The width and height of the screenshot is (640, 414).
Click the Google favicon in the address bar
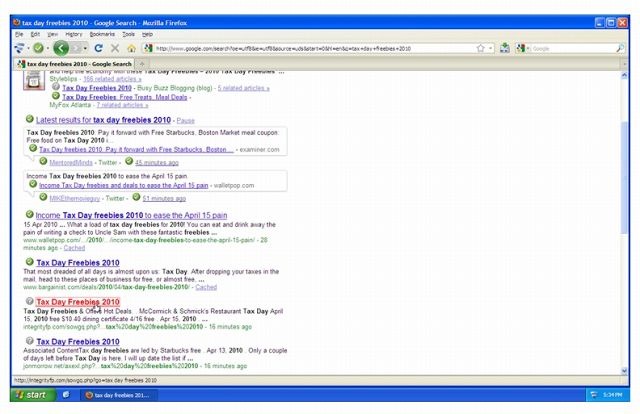tap(148, 48)
